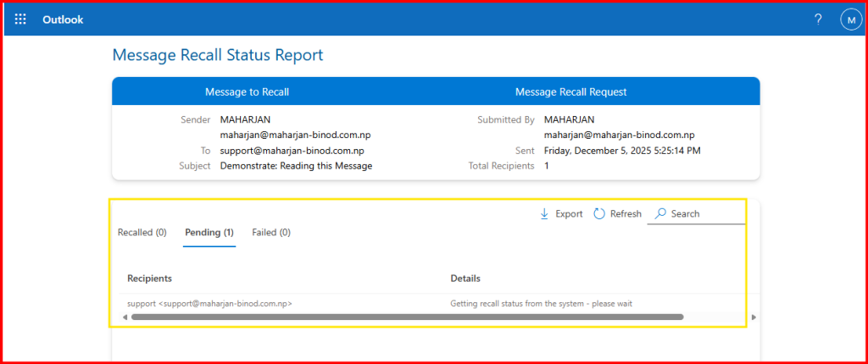
Task: Click the Export download arrow icon
Action: click(x=544, y=214)
